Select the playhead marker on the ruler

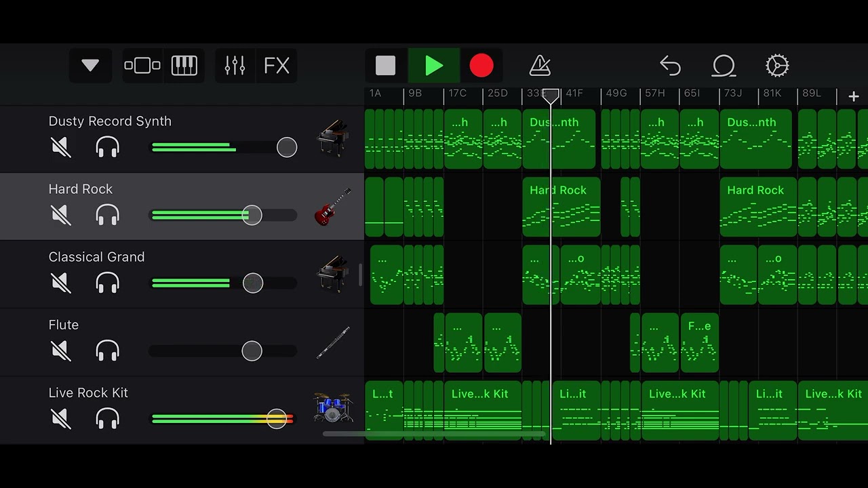click(551, 96)
